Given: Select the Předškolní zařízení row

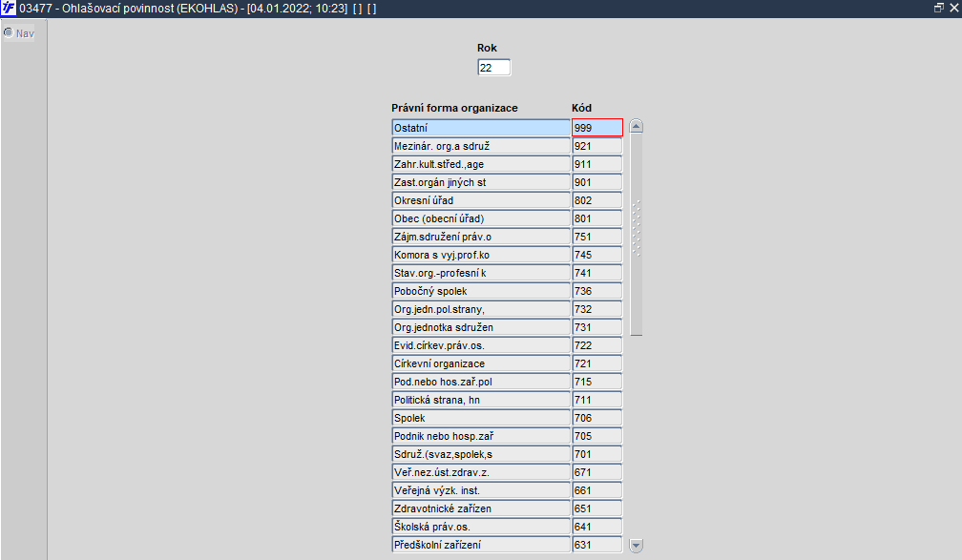Looking at the screenshot, I should pos(481,545).
